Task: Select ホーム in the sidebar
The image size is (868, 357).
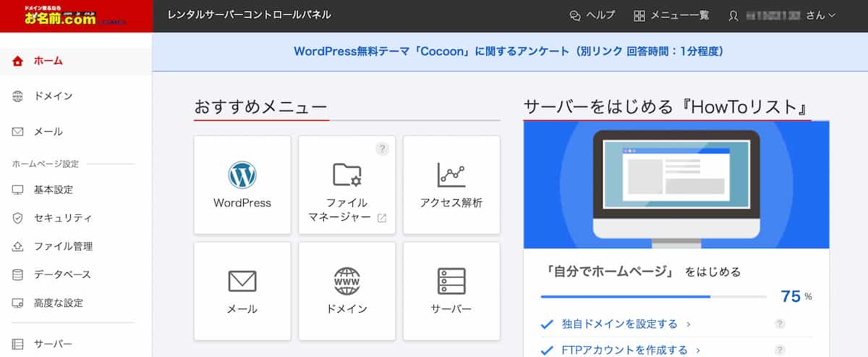Action: point(48,61)
